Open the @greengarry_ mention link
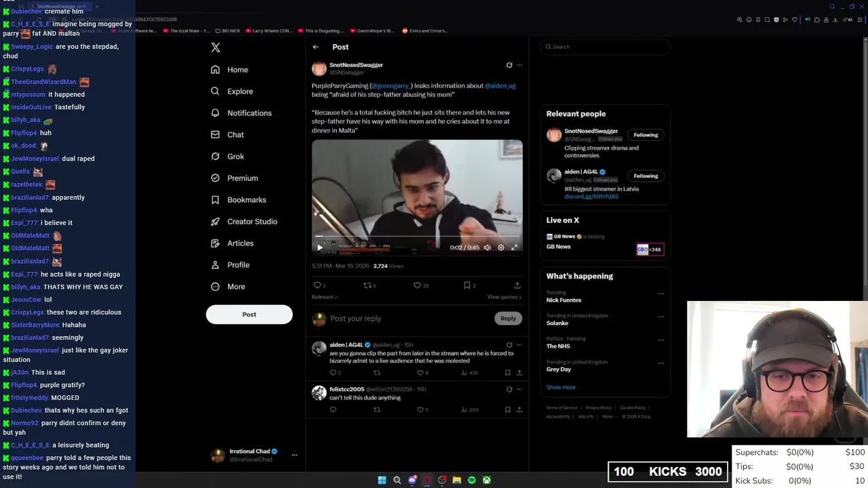This screenshot has width=868, height=488. tap(391, 86)
